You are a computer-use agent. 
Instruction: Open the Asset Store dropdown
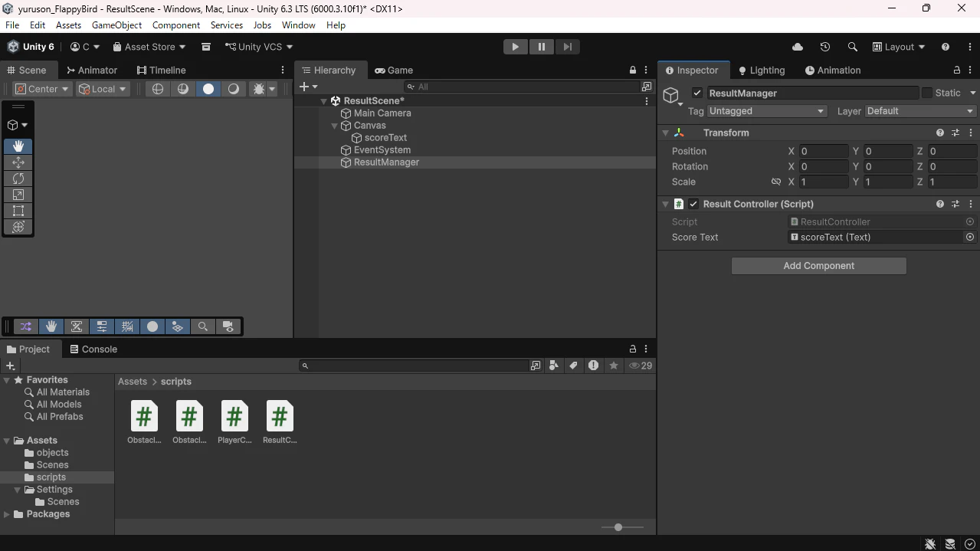(x=149, y=47)
